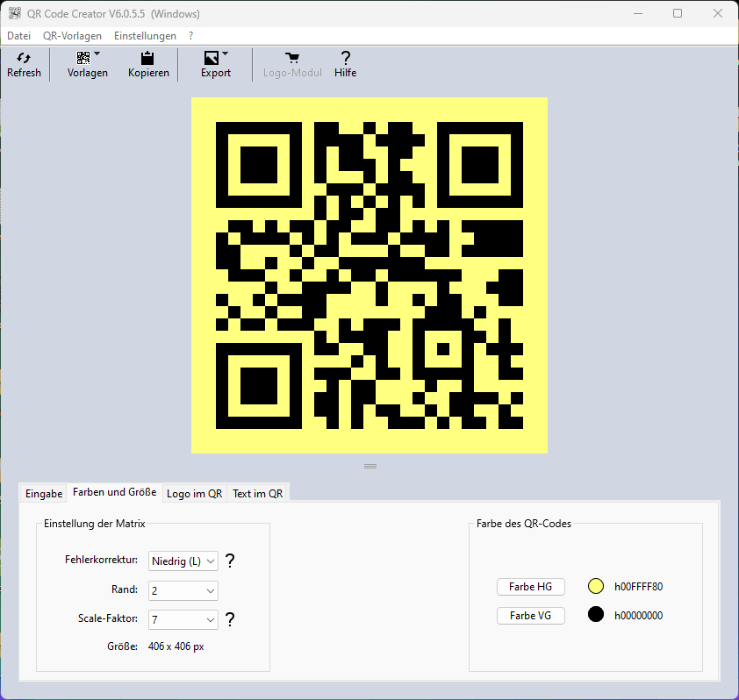Image resolution: width=739 pixels, height=700 pixels.
Task: Open the QR-Vorlagen menu
Action: point(72,36)
